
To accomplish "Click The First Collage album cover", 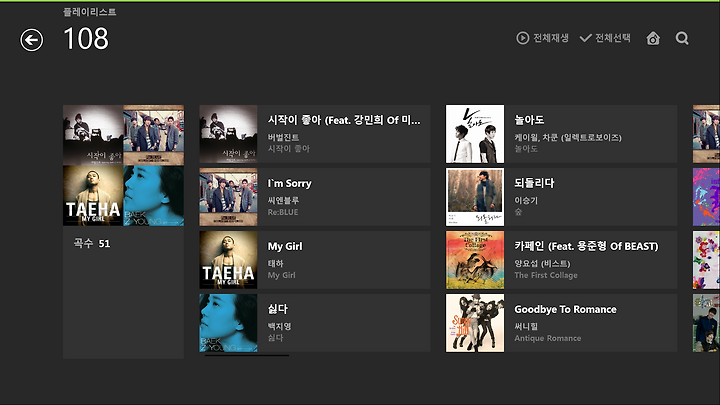I will [x=475, y=260].
